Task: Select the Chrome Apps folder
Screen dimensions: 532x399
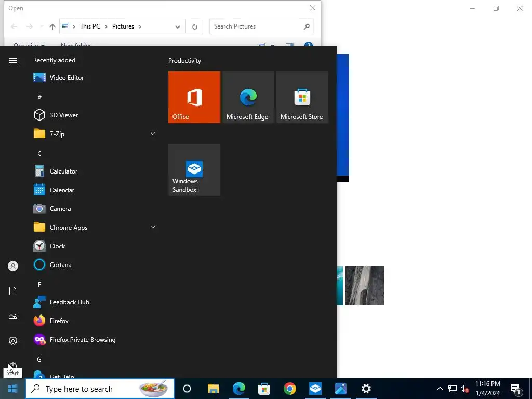Action: [95, 228]
